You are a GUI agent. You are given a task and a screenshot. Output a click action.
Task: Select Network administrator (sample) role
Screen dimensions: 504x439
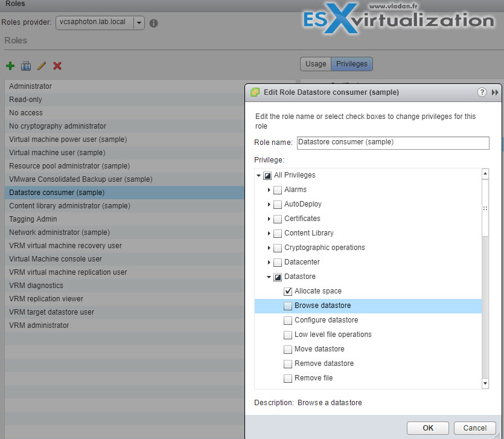tap(125, 232)
